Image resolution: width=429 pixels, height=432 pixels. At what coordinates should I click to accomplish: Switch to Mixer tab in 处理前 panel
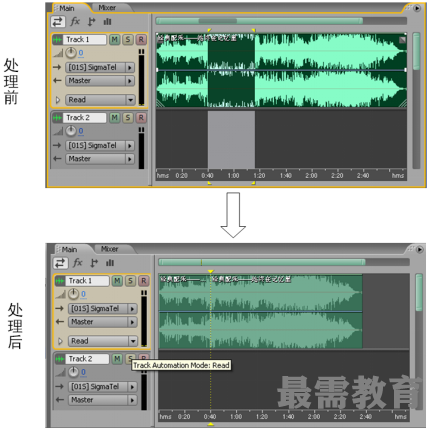tap(107, 8)
